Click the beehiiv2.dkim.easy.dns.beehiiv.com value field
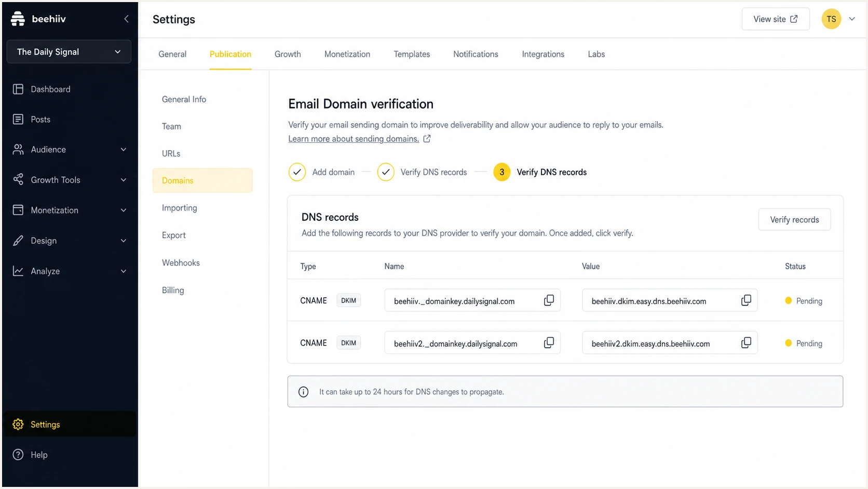The height and width of the screenshot is (489, 868). coord(670,343)
